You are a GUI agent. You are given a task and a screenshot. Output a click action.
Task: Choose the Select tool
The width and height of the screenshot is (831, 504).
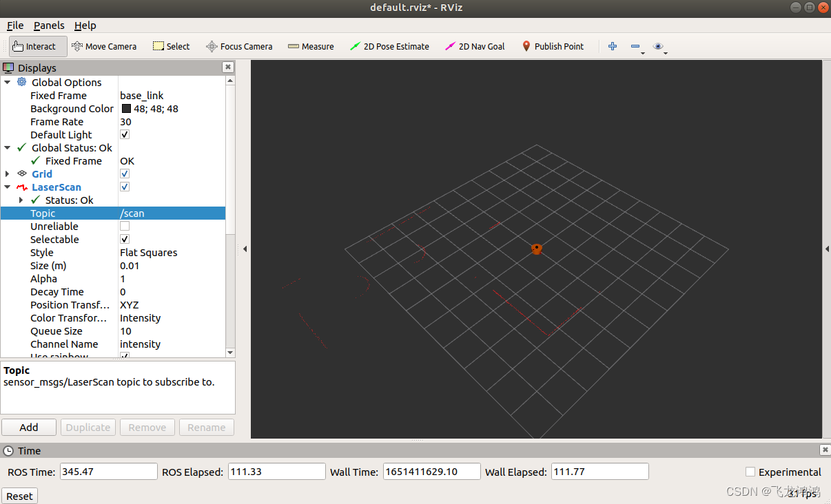(x=171, y=46)
